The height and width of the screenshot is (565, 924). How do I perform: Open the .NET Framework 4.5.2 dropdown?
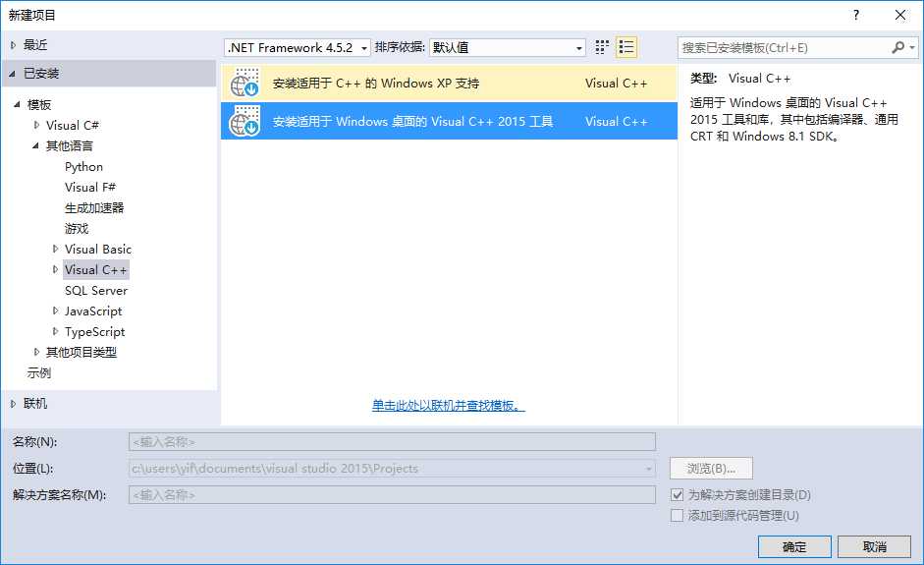coord(297,48)
